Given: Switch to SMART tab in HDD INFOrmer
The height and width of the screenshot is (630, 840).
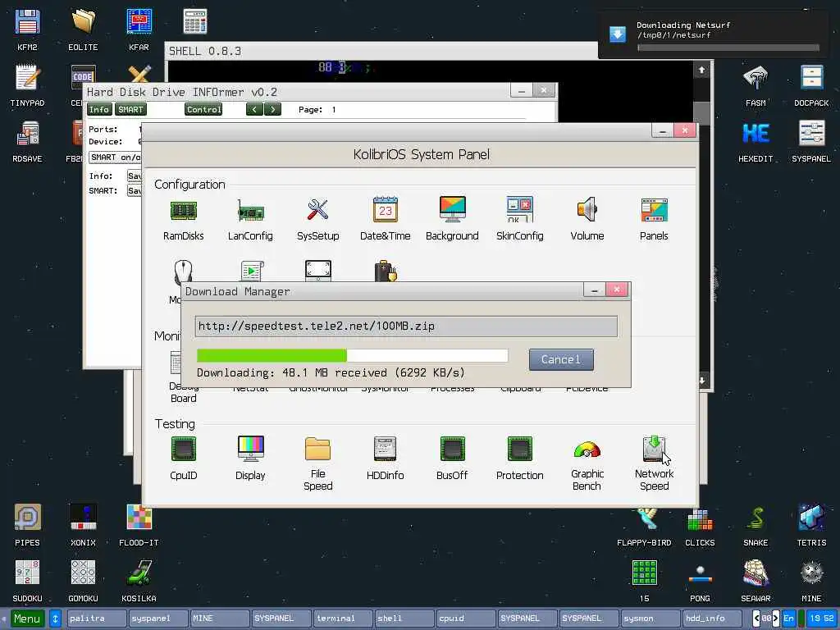Looking at the screenshot, I should coord(130,109).
